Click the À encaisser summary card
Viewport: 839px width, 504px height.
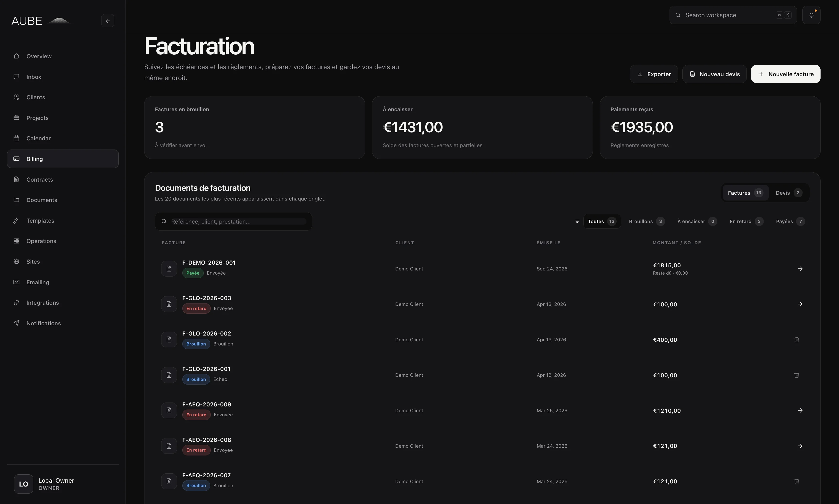pyautogui.click(x=482, y=128)
